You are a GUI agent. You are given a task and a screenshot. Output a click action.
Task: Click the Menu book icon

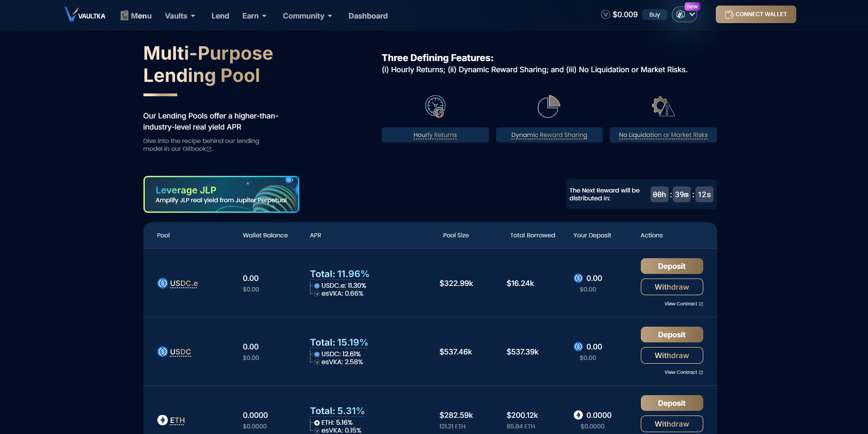click(x=124, y=15)
